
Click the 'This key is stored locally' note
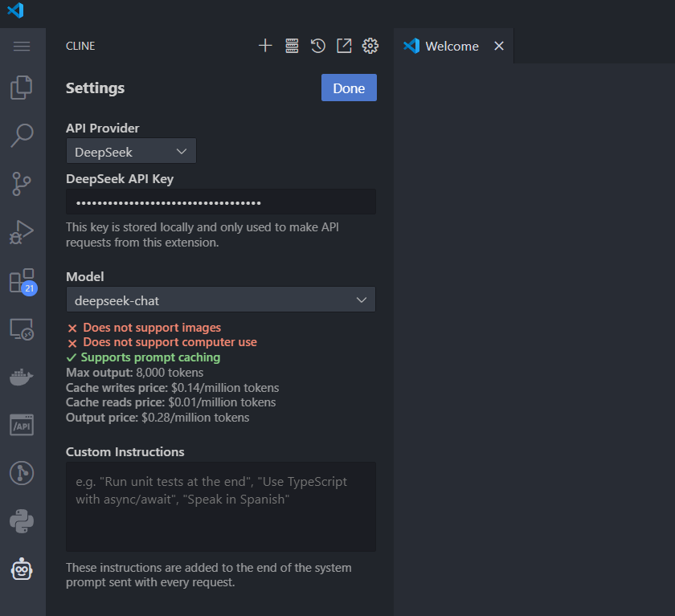(202, 235)
